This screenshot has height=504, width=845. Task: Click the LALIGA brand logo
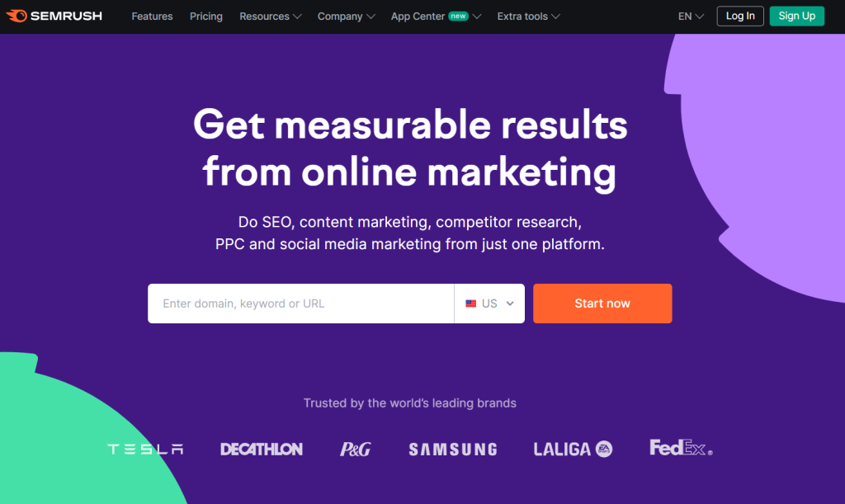click(x=564, y=449)
